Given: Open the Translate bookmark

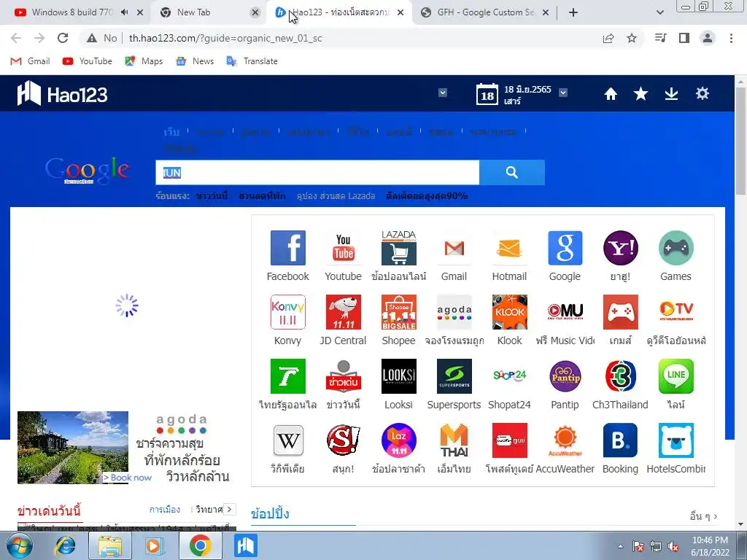Looking at the screenshot, I should (x=252, y=61).
